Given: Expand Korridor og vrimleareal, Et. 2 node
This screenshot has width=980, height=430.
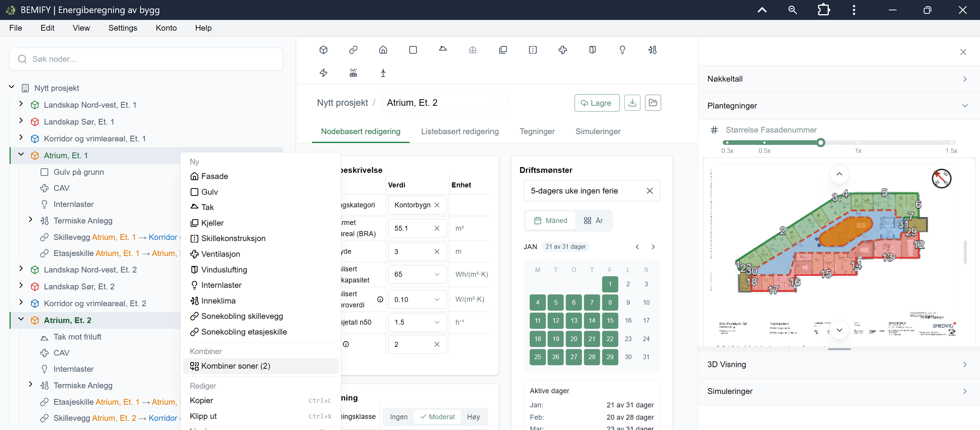Looking at the screenshot, I should [x=21, y=303].
